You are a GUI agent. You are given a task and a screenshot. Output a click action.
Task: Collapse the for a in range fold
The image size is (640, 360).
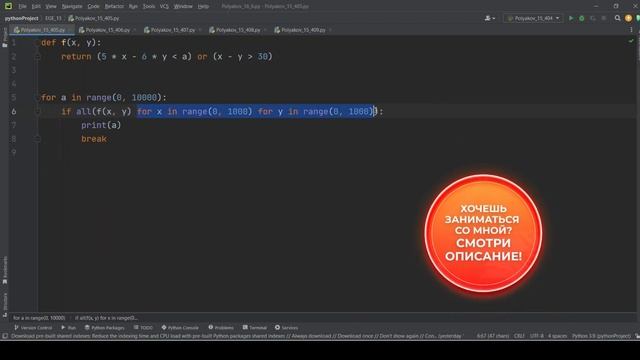pos(38,98)
